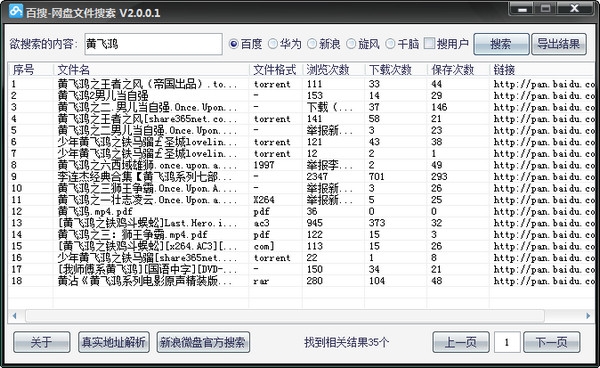Select the 百度 radio button
This screenshot has height=368, width=600.
point(233,44)
